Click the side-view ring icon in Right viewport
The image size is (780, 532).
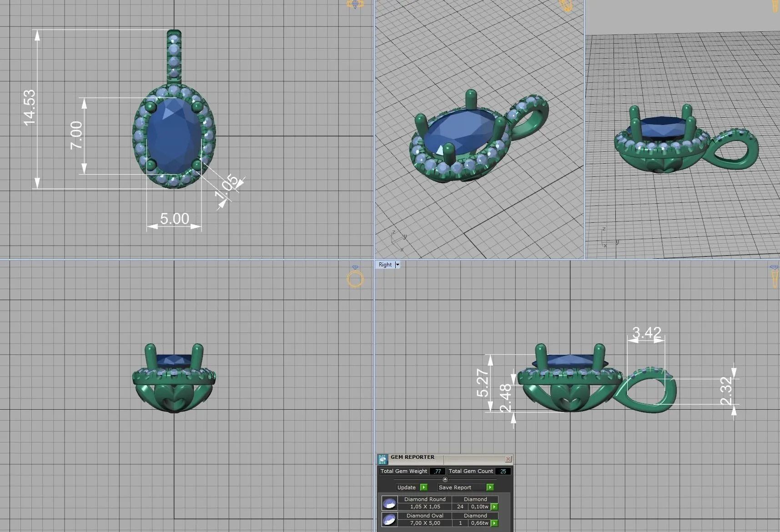point(774,276)
